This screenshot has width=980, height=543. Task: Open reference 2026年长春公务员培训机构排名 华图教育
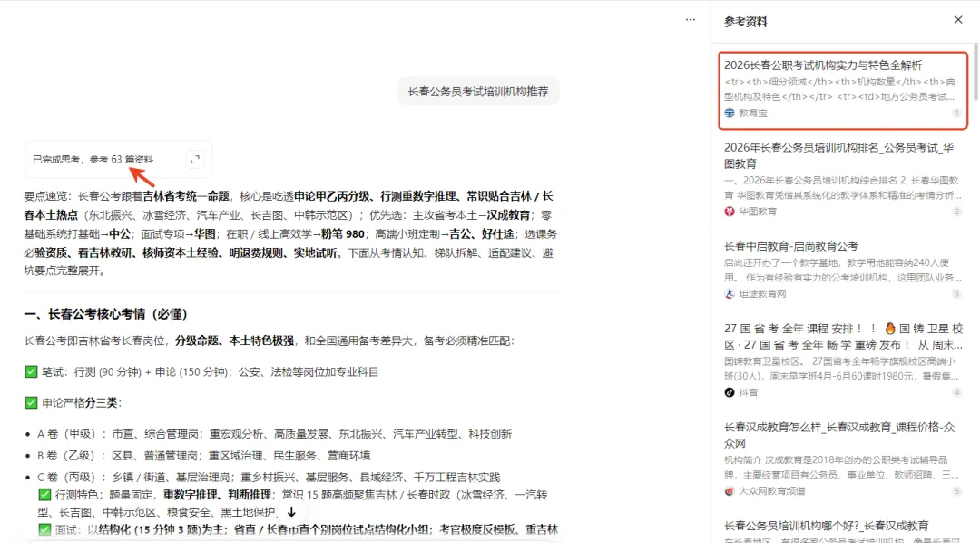[x=838, y=156]
